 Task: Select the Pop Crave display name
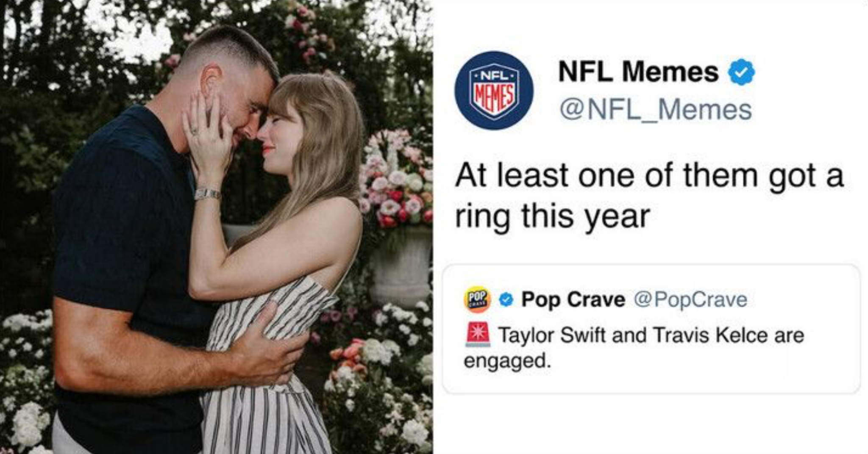[x=573, y=299]
